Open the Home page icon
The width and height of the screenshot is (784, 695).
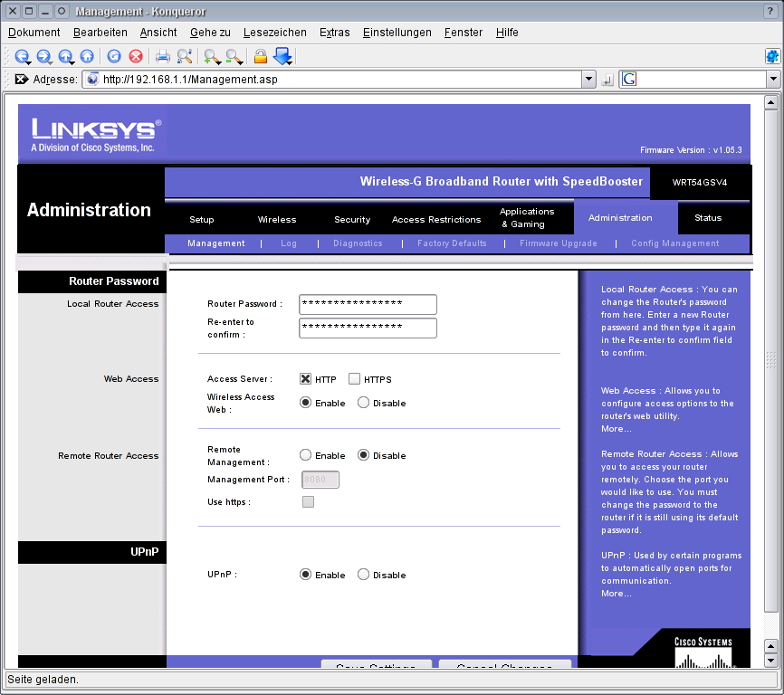pyautogui.click(x=87, y=56)
